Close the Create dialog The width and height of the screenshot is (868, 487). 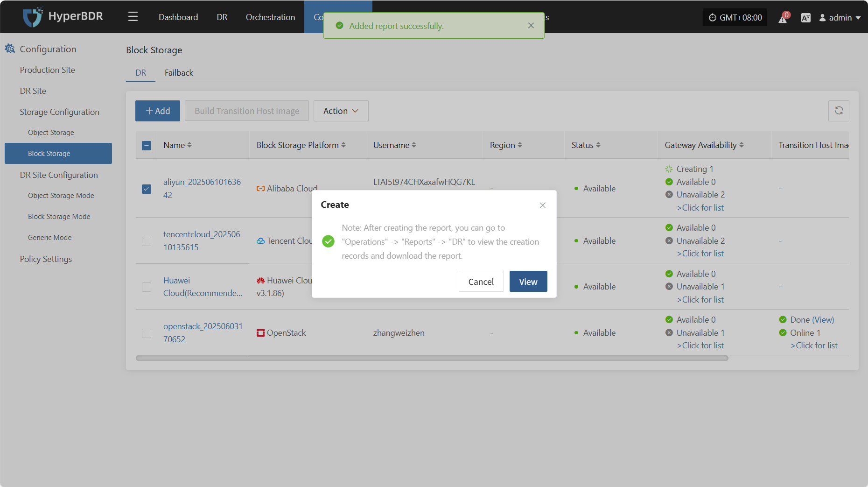pos(542,205)
